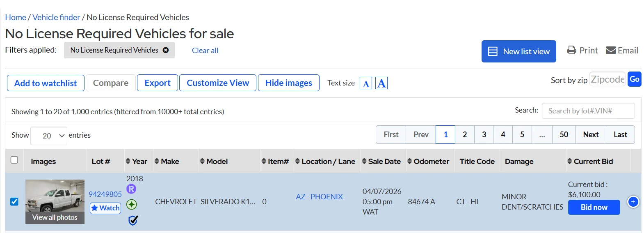The width and height of the screenshot is (644, 233).
Task: Go to the Last page
Action: tap(620, 134)
